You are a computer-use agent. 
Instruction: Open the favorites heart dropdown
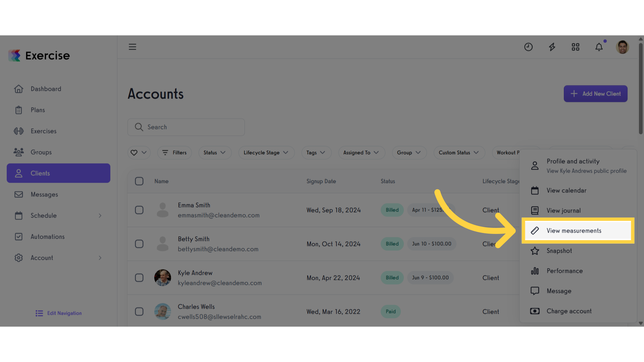139,153
